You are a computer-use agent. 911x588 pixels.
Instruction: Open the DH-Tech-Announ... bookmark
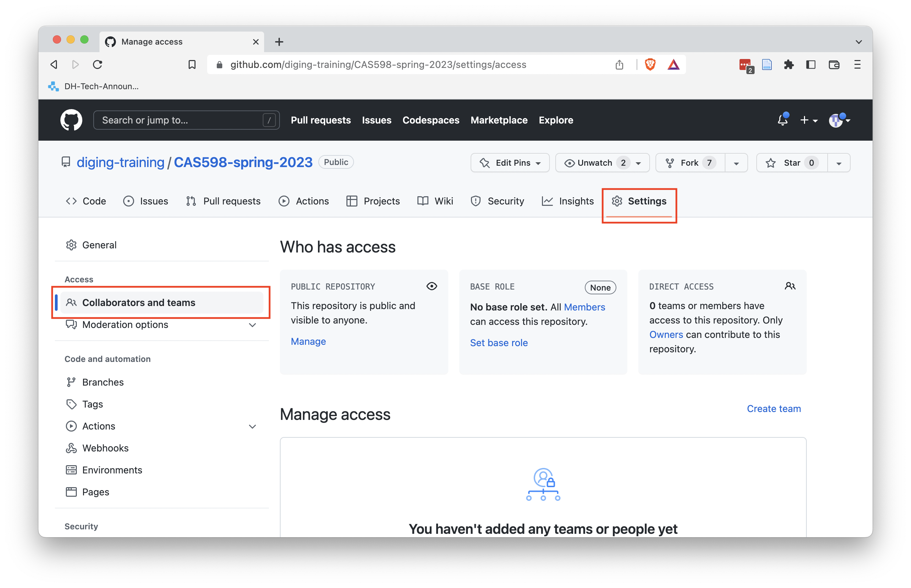94,86
